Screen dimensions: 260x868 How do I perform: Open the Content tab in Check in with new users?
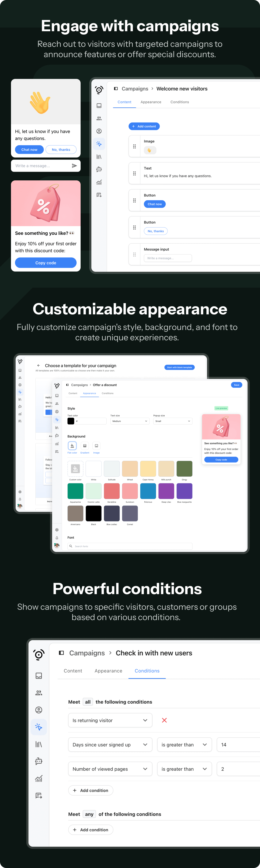tap(73, 671)
